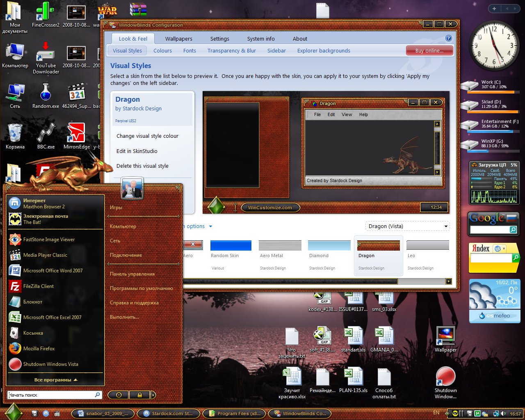525x420 pixels.
Task: Select the Diamond skin thumbnail
Action: pos(329,255)
